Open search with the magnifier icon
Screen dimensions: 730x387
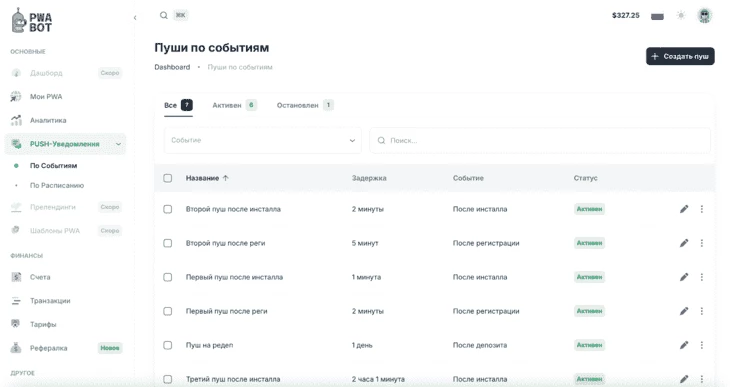click(163, 15)
